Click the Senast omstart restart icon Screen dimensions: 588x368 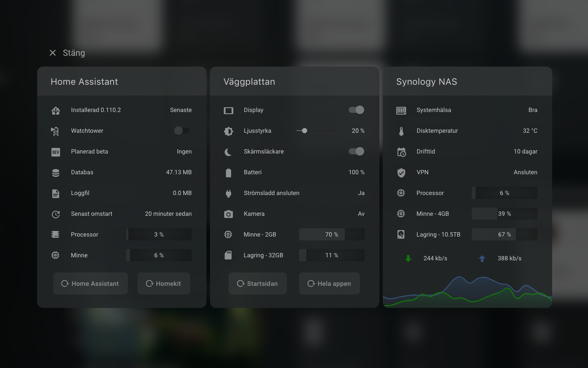coord(55,214)
